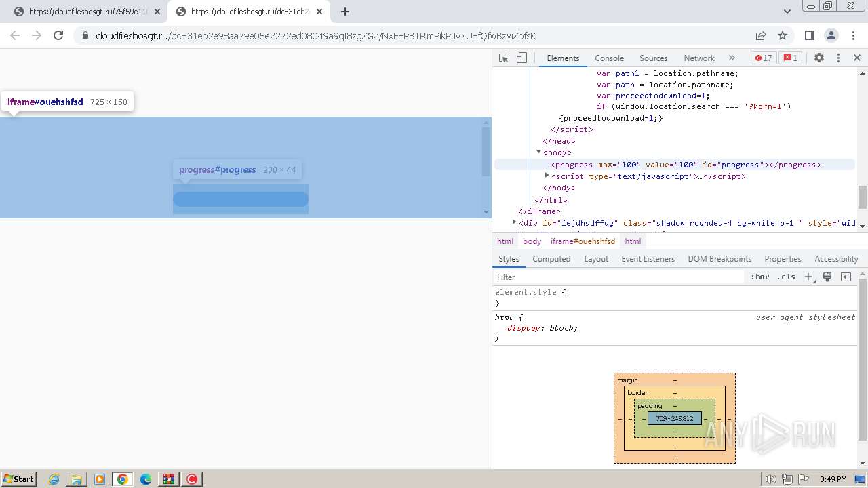Reload the current page
This screenshot has width=868, height=488.
click(x=58, y=35)
